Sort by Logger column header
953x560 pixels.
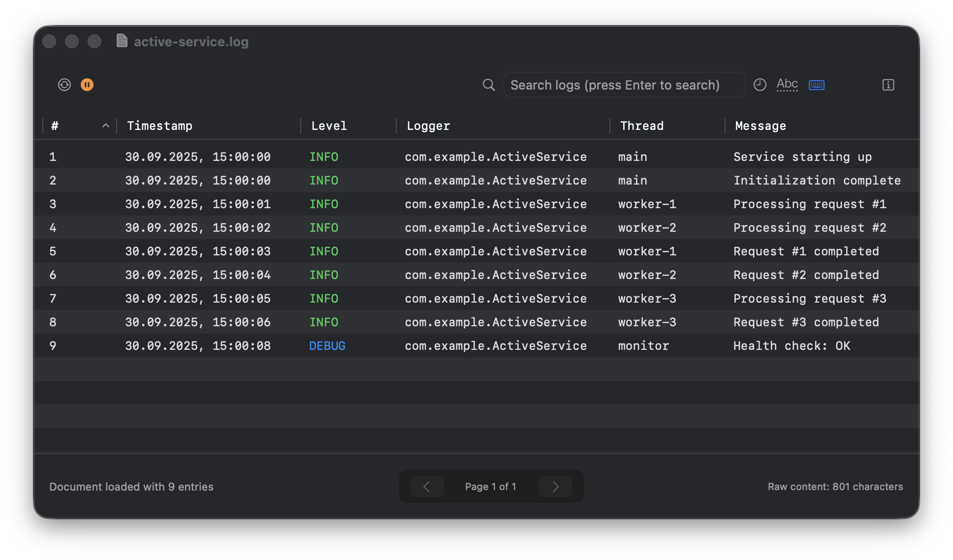pyautogui.click(x=428, y=126)
